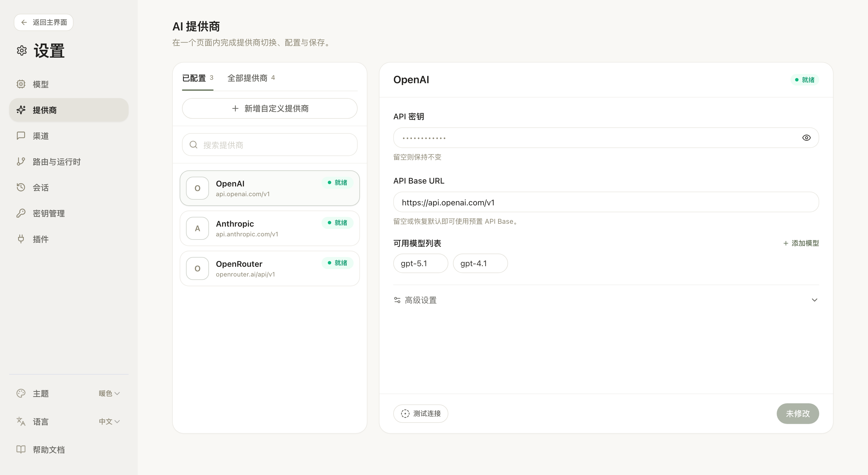
Task: Open 帮助文档 book icon
Action: coord(21,449)
